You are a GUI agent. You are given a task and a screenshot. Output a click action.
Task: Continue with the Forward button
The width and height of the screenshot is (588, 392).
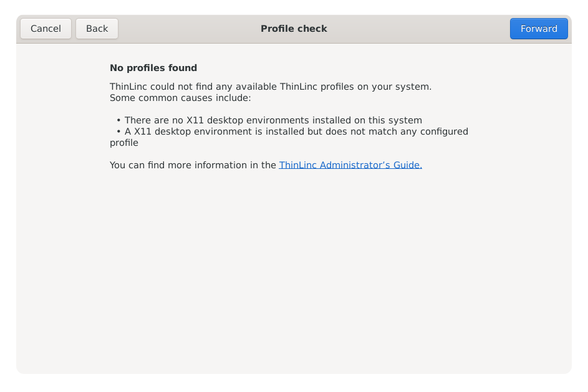tap(539, 29)
